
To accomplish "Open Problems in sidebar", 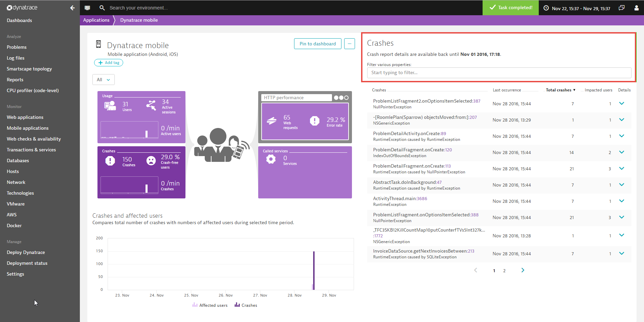I will click(x=17, y=47).
